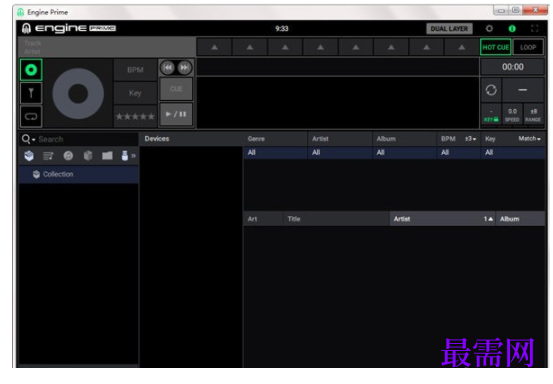
Task: Sort the track list by Album column
Action: click(520, 219)
